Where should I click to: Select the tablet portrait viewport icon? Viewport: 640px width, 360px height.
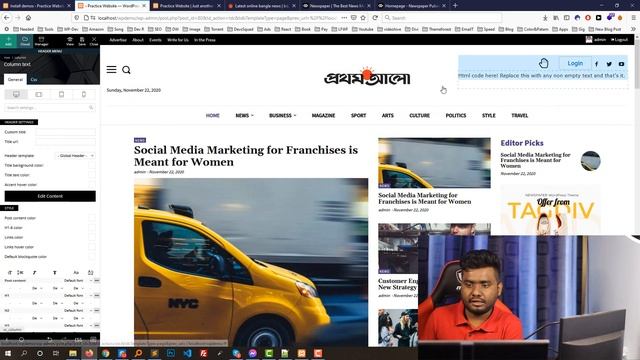coord(61,94)
